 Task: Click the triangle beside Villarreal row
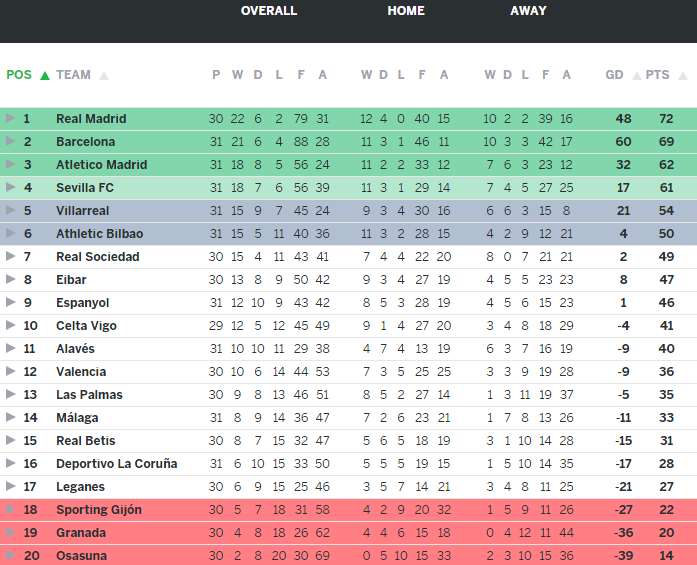point(10,211)
